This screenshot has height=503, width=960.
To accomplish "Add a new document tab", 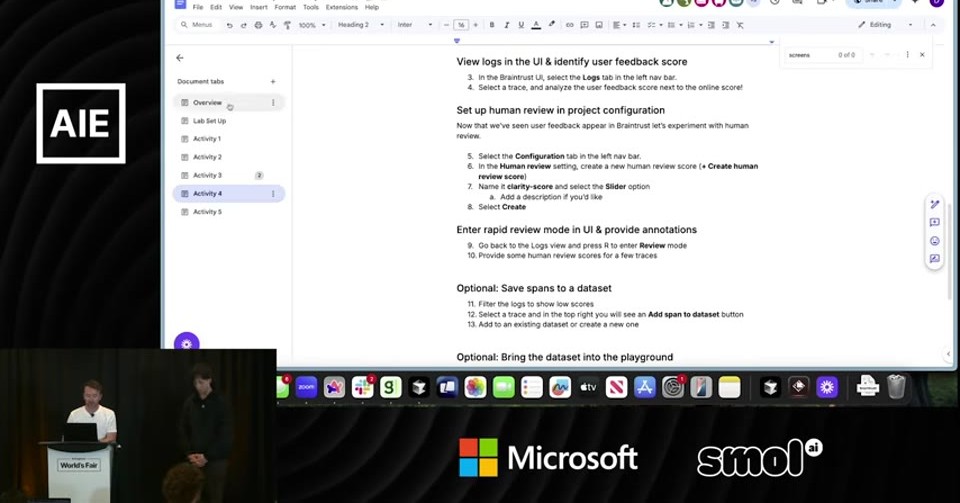I will click(273, 81).
